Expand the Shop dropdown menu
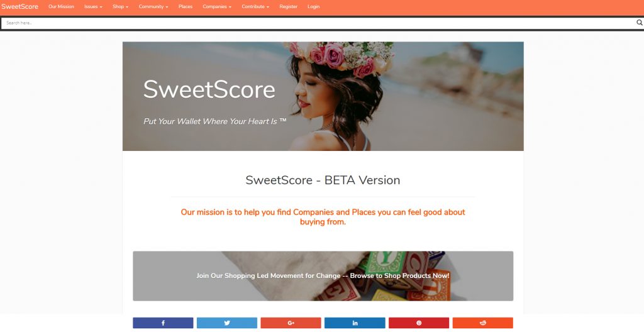This screenshot has width=644, height=332. coord(120,6)
